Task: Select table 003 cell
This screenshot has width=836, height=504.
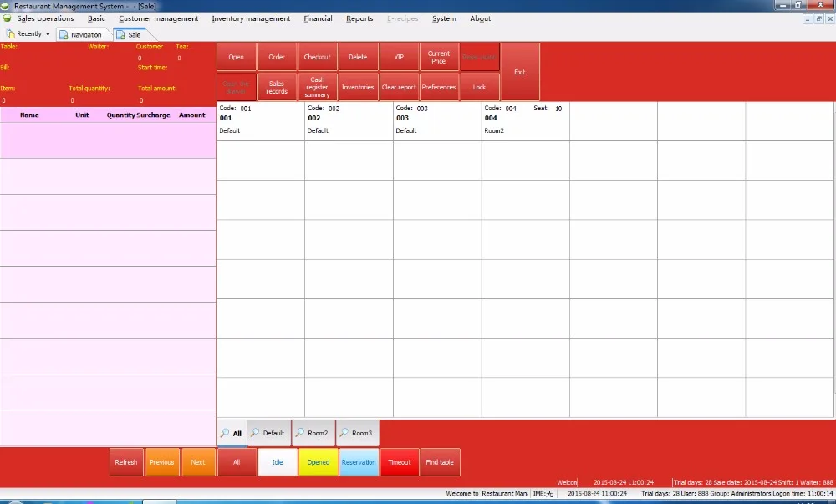Action: pyautogui.click(x=437, y=121)
